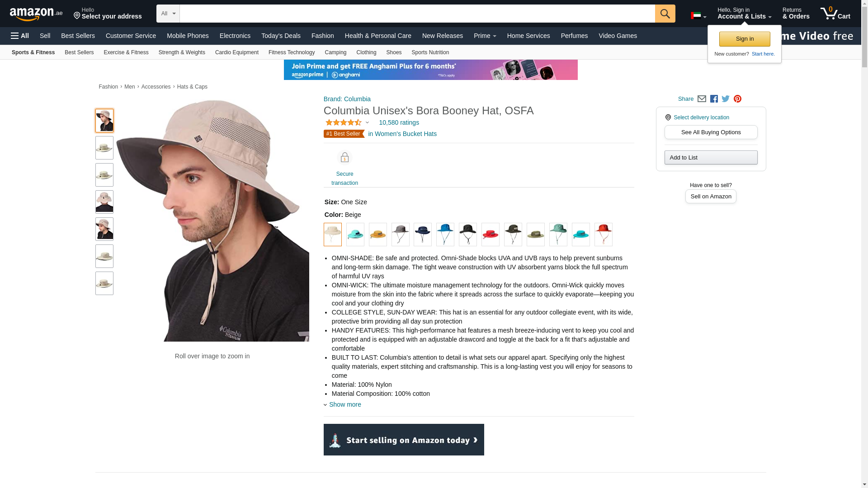Click See All Buying Options button
Screen dimensions: 868x488
(x=711, y=132)
